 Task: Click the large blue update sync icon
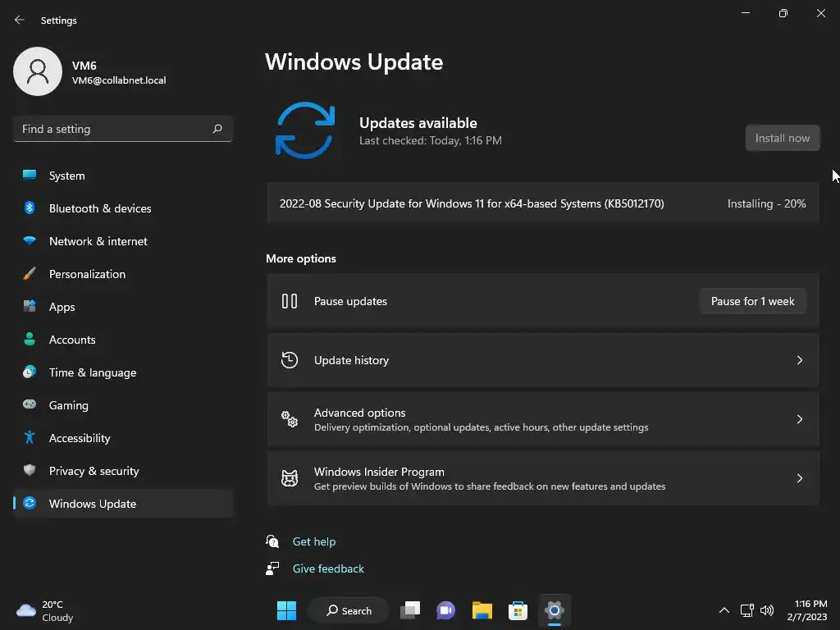(305, 130)
